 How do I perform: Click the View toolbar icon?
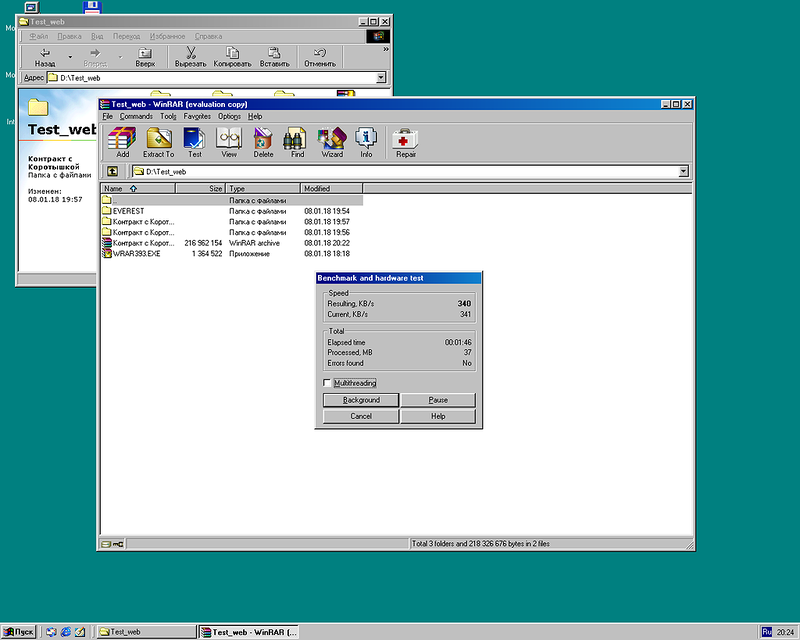[x=229, y=142]
